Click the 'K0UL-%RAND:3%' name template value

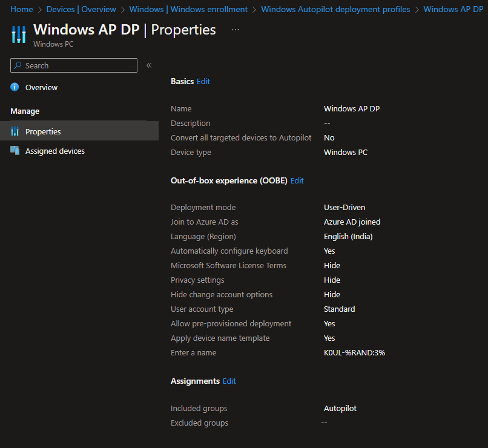click(354, 352)
